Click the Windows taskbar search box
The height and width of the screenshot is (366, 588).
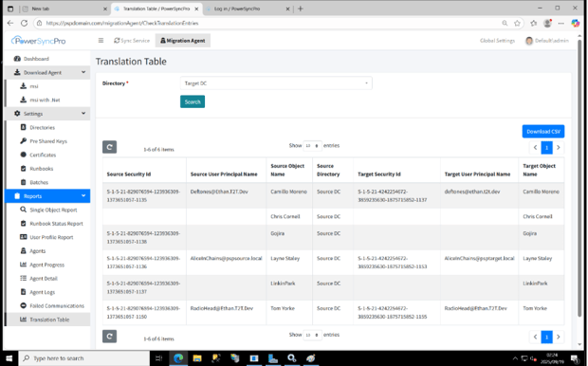pyautogui.click(x=84, y=358)
